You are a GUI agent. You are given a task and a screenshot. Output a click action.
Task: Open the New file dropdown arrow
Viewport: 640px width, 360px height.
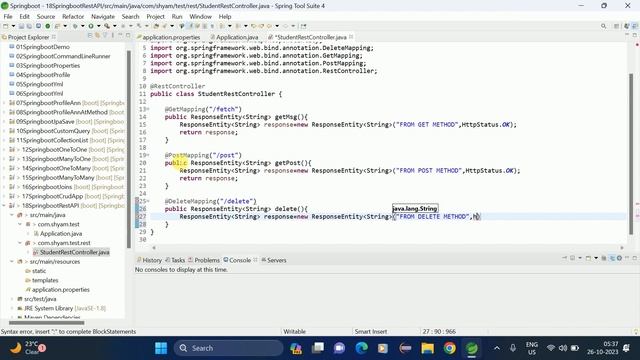[x=13, y=26]
